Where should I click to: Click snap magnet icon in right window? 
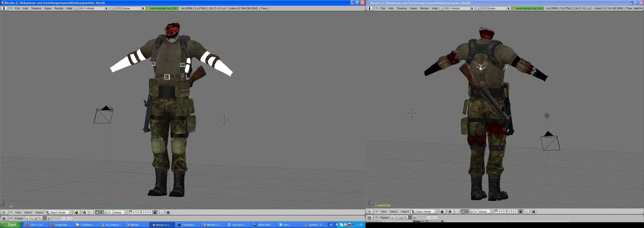click(527, 211)
